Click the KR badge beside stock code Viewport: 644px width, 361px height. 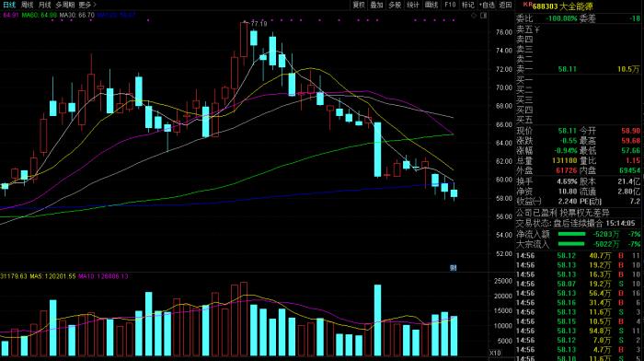click(527, 5)
